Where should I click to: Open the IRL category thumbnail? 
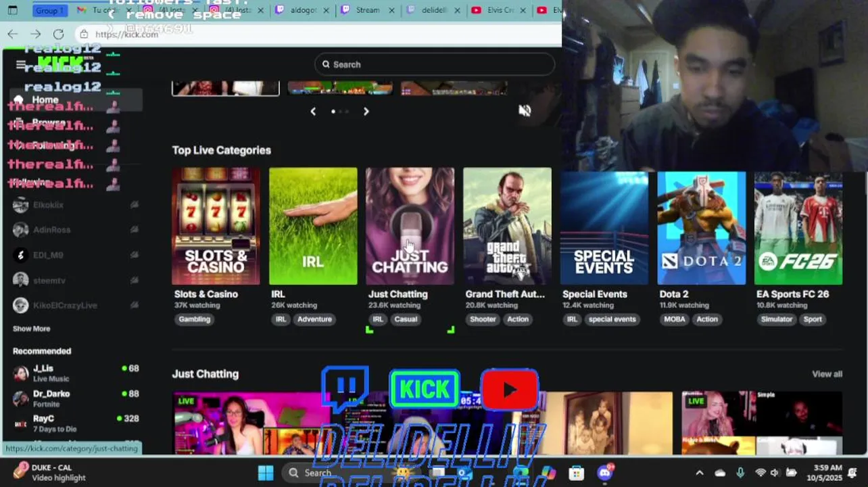[313, 226]
